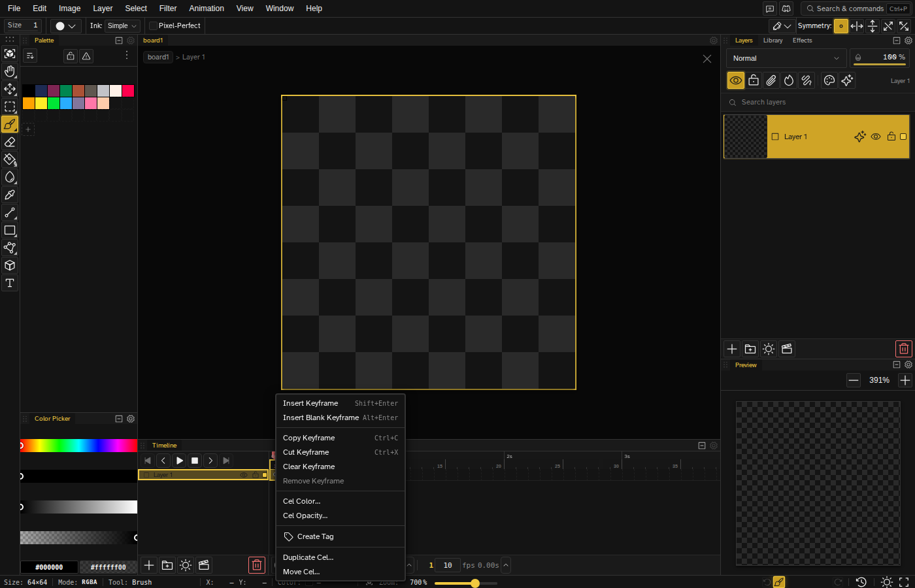Toggle the Layer 1 checkbox in Layers list

(x=775, y=137)
